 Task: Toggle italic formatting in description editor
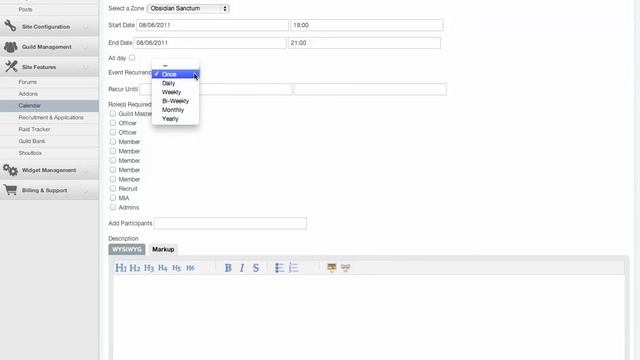(242, 268)
